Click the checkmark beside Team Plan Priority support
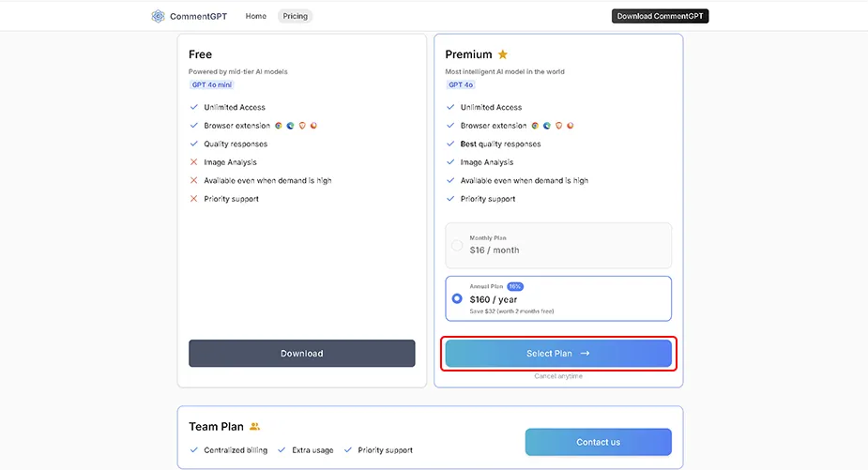Viewport: 868px width, 470px height. (347, 450)
